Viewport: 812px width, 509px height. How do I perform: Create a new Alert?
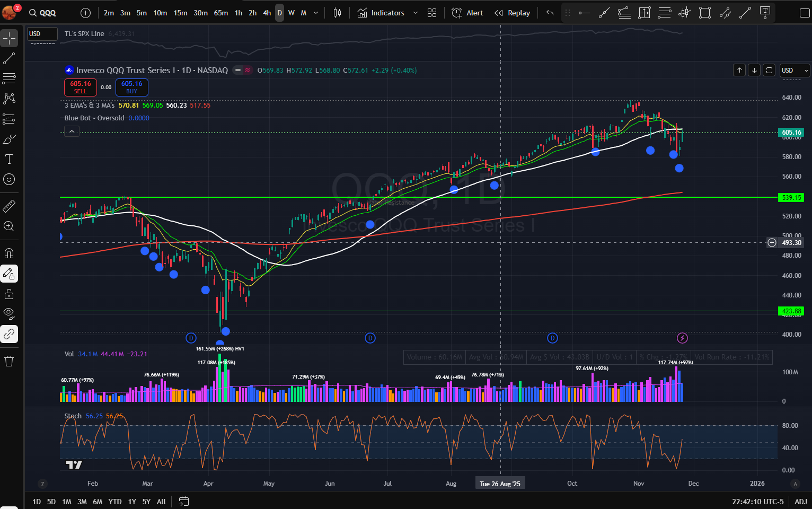coord(467,13)
